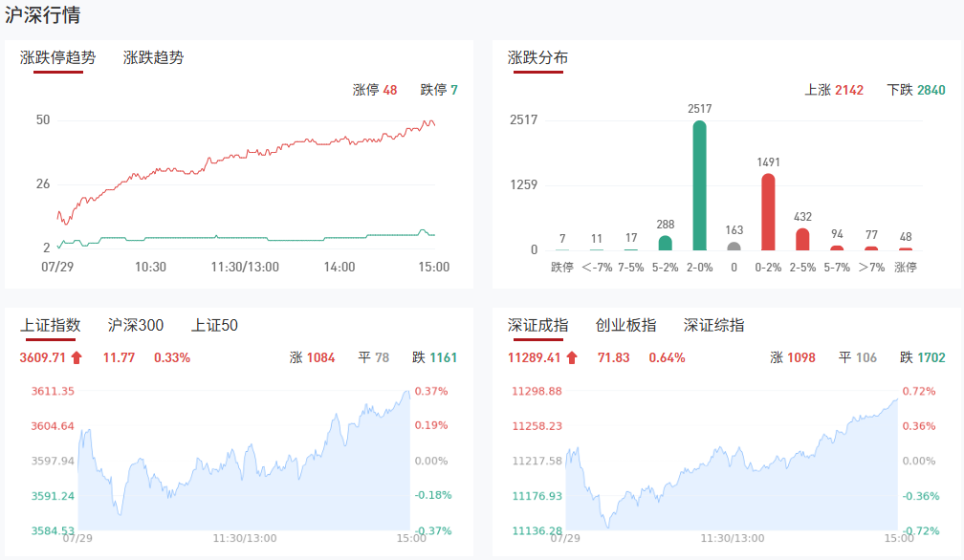
Task: Select the 深证成指 tab
Action: click(x=537, y=326)
